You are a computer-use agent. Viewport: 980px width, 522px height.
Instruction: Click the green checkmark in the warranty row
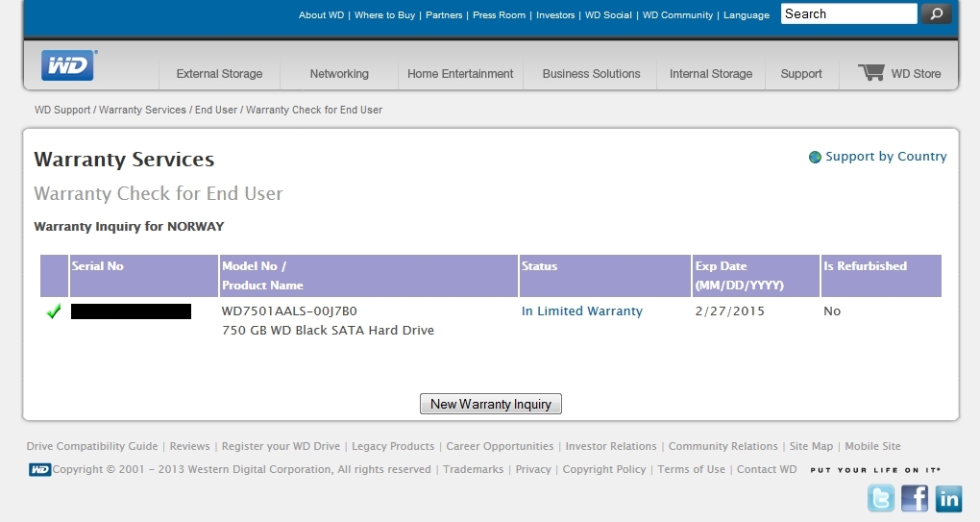(54, 311)
